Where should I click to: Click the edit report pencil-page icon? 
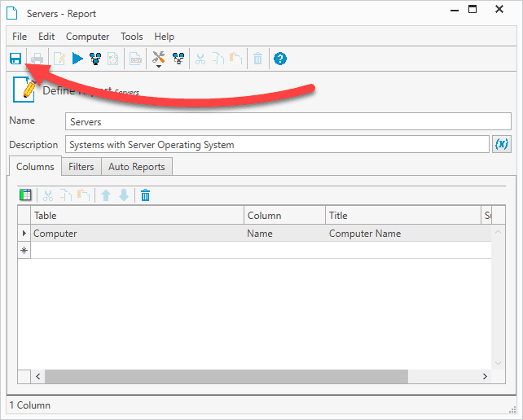59,59
